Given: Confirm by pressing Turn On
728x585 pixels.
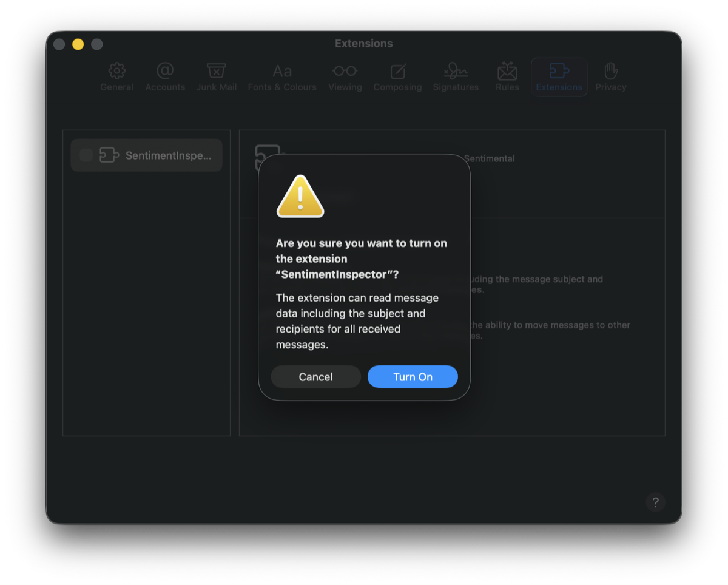Looking at the screenshot, I should pyautogui.click(x=413, y=376).
